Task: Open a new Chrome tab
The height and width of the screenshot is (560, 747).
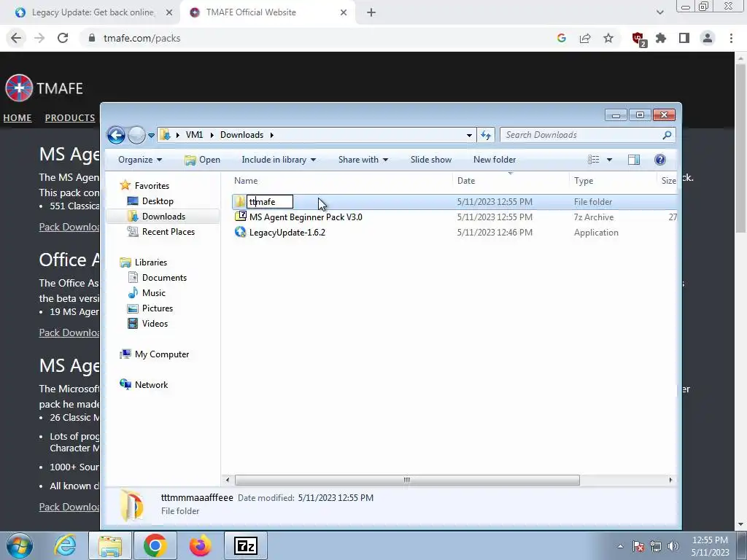Action: pyautogui.click(x=371, y=12)
